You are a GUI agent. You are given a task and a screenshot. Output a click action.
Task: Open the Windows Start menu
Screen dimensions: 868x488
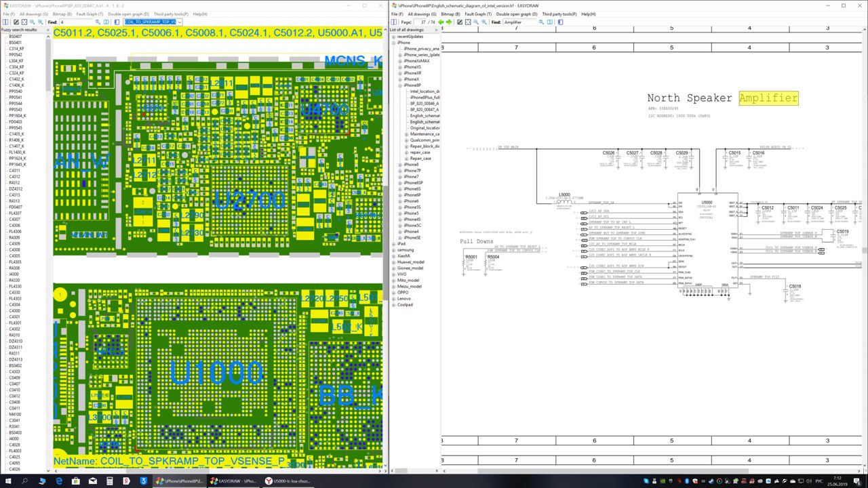(9, 481)
